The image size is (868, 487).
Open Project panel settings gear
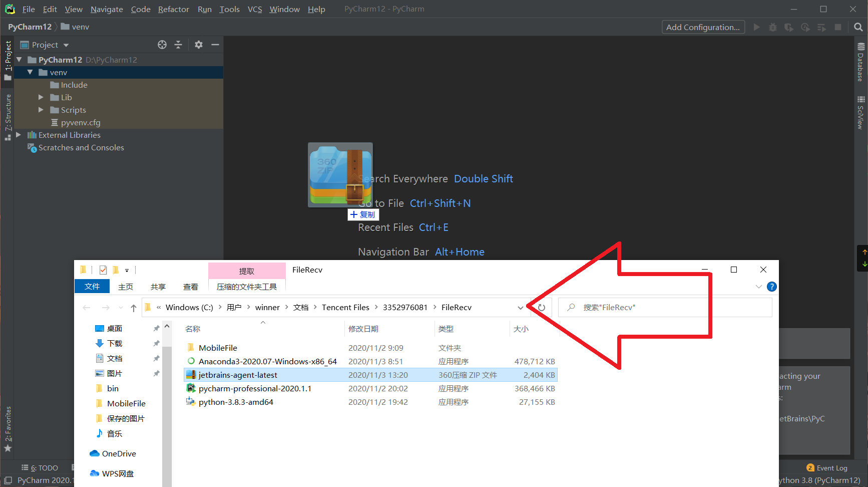[x=199, y=45]
